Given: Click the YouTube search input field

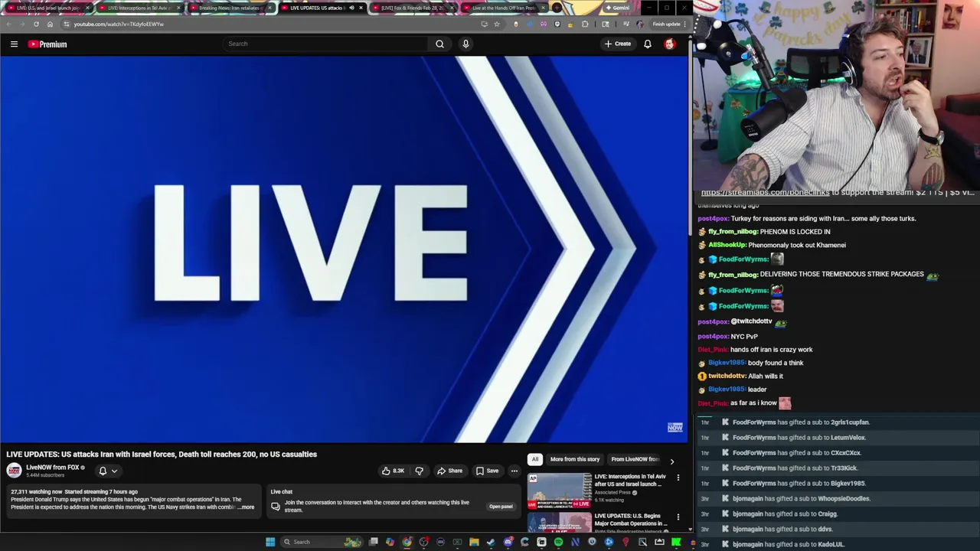Looking at the screenshot, I should click(x=325, y=44).
